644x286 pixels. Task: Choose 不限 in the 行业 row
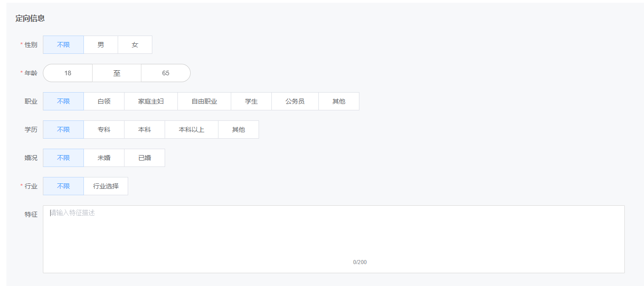click(x=63, y=186)
